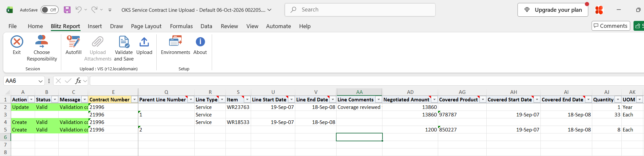Open the Line Type filter dropdown

[x=222, y=99]
